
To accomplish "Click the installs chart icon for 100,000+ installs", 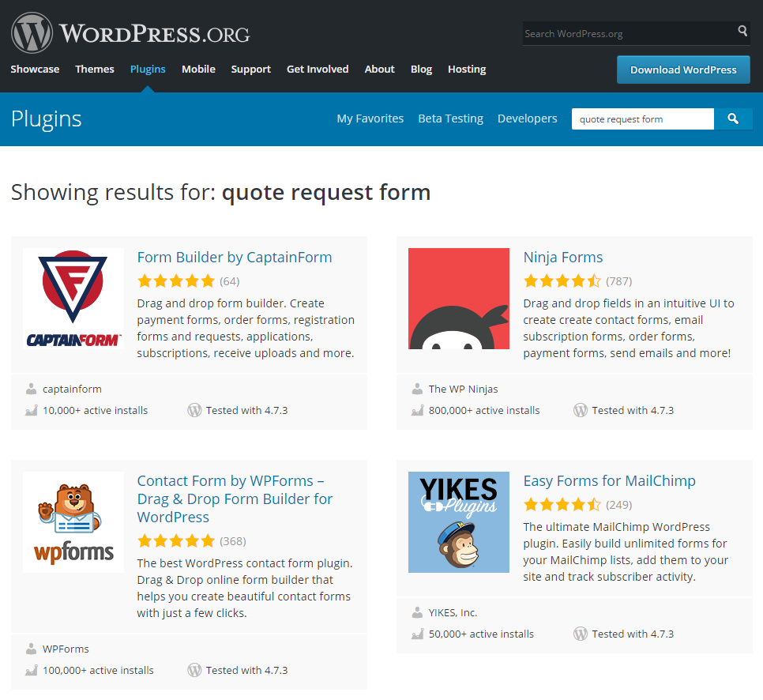I will (x=31, y=670).
